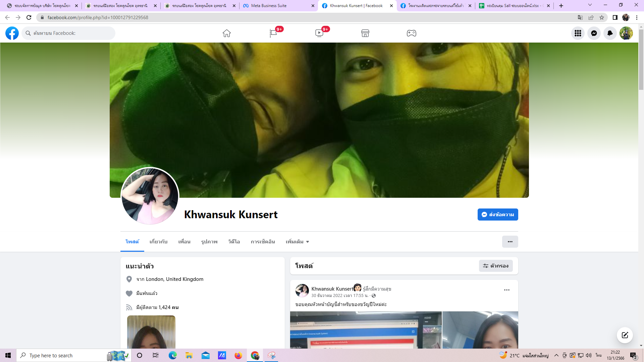Switch to the เกี่ยวกับ tab

pos(158,242)
